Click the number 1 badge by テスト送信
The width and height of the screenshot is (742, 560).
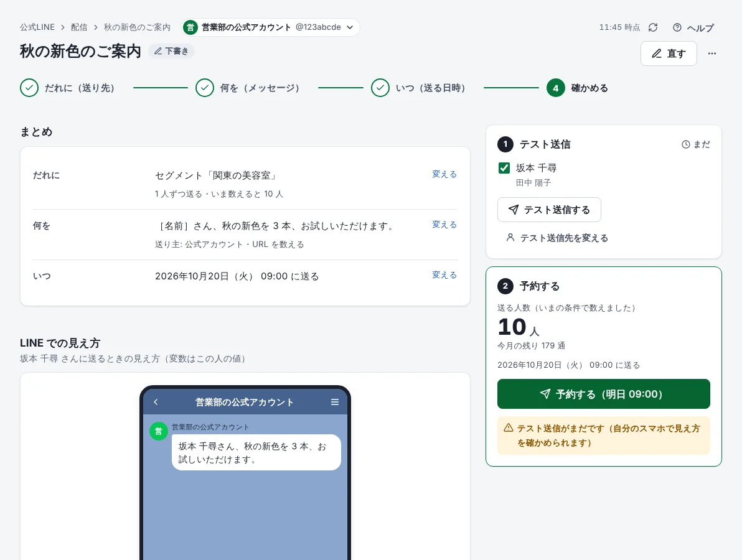(505, 144)
